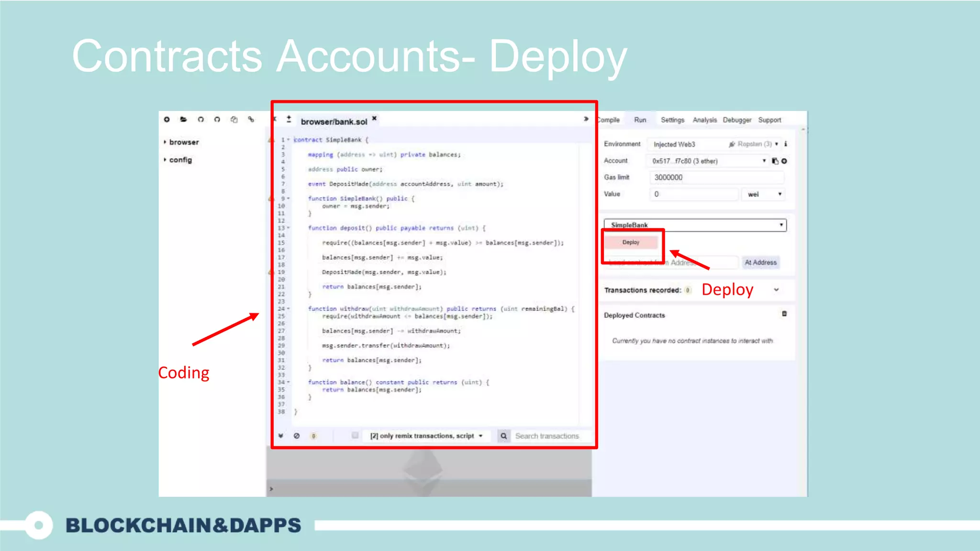The image size is (980, 551).
Task: Open the Environment dropdown showing Injected Web3
Action: click(x=714, y=144)
